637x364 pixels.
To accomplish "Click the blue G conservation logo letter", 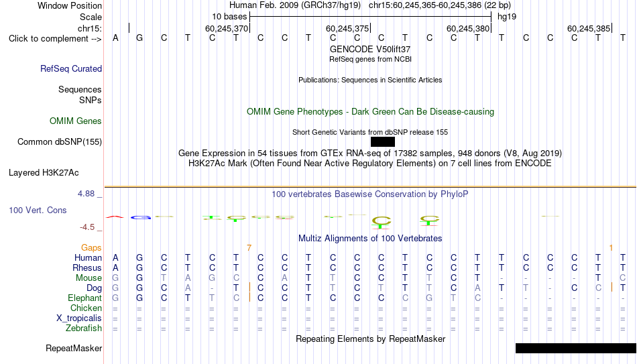I will [x=141, y=218].
